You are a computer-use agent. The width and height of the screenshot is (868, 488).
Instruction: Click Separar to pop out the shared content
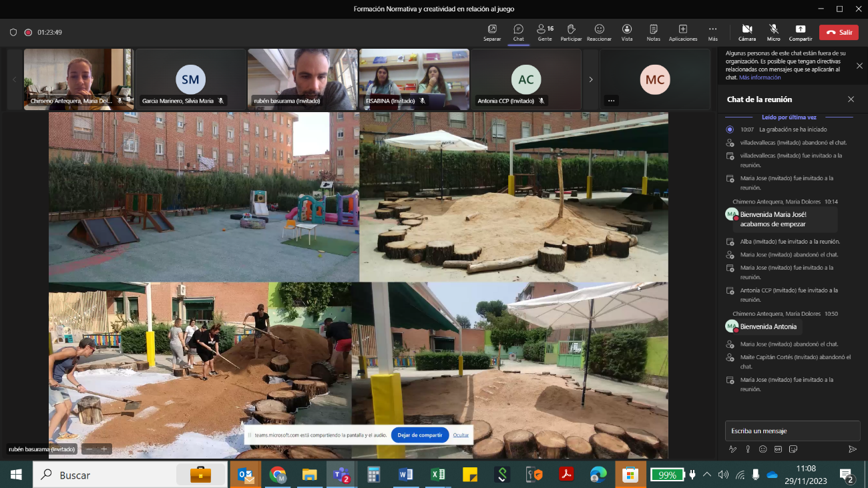pyautogui.click(x=492, y=32)
